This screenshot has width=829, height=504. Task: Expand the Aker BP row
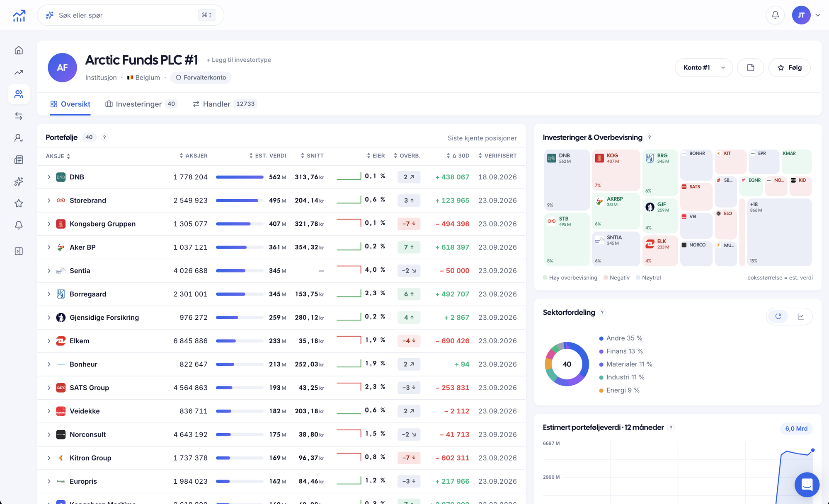pos(49,247)
